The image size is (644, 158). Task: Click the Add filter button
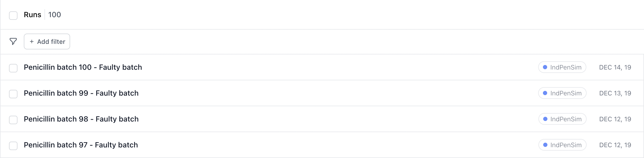pyautogui.click(x=47, y=41)
